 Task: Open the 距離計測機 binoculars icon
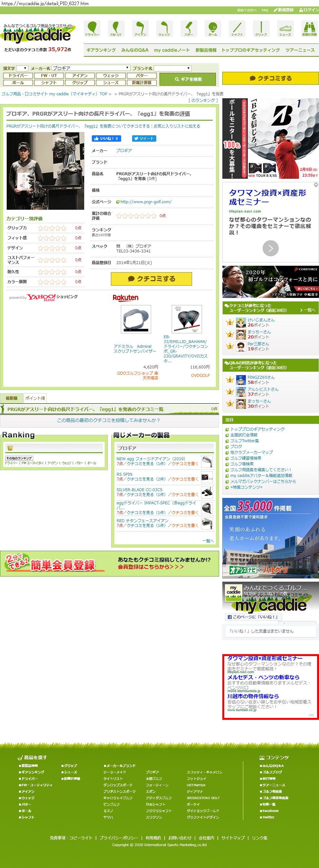click(309, 28)
